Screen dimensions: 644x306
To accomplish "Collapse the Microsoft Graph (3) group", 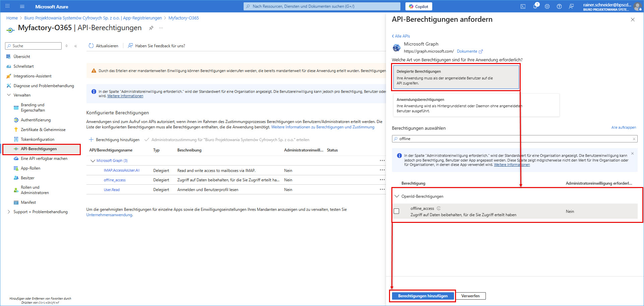I will [93, 161].
